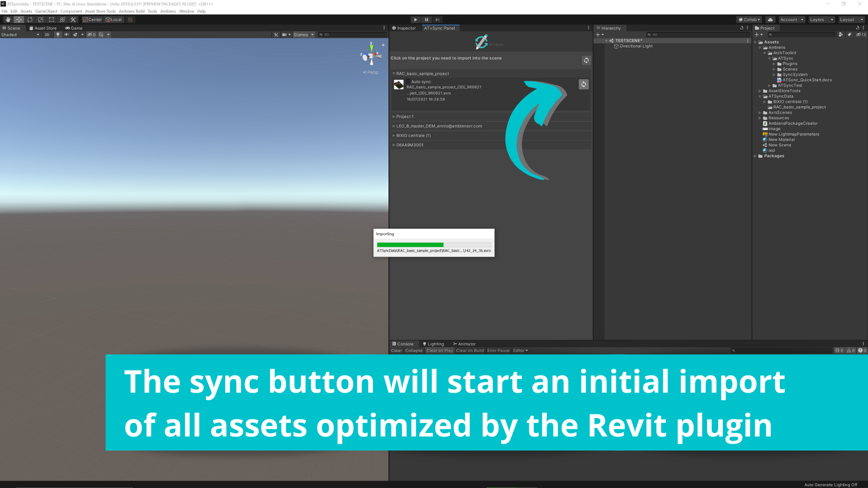Toggle 2D scene view mode
This screenshot has height=488, width=868.
pos(47,35)
